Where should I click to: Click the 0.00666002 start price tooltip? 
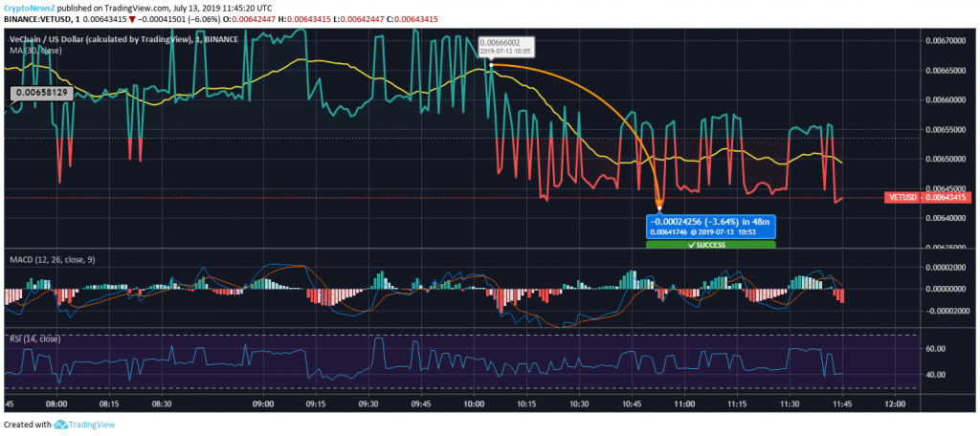point(504,47)
